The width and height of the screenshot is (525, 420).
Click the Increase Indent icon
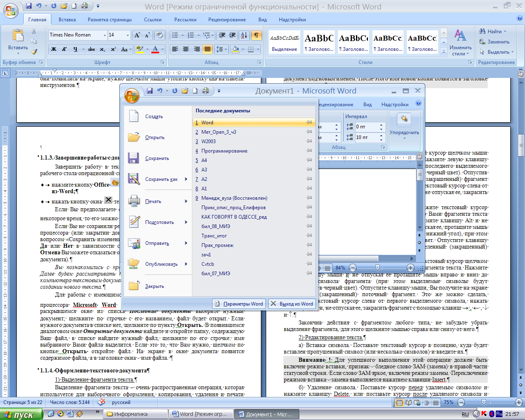click(233, 35)
